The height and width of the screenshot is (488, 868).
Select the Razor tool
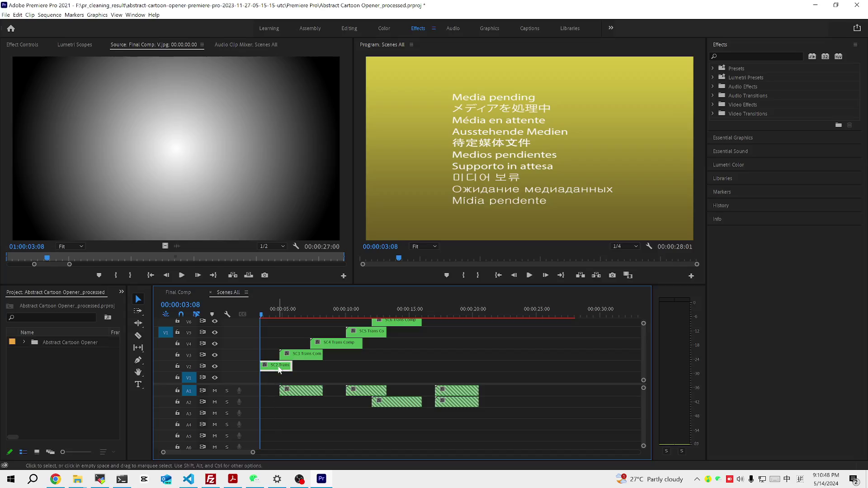[138, 336]
